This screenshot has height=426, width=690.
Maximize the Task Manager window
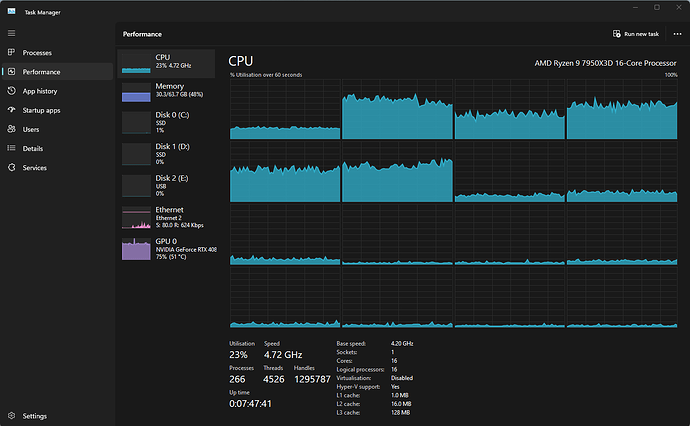pyautogui.click(x=657, y=7)
